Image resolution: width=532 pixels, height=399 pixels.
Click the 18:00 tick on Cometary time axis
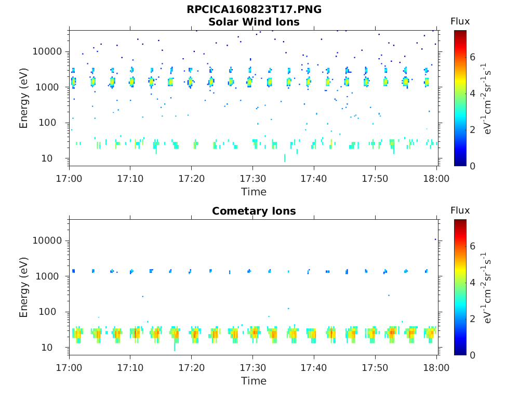pyautogui.click(x=436, y=367)
